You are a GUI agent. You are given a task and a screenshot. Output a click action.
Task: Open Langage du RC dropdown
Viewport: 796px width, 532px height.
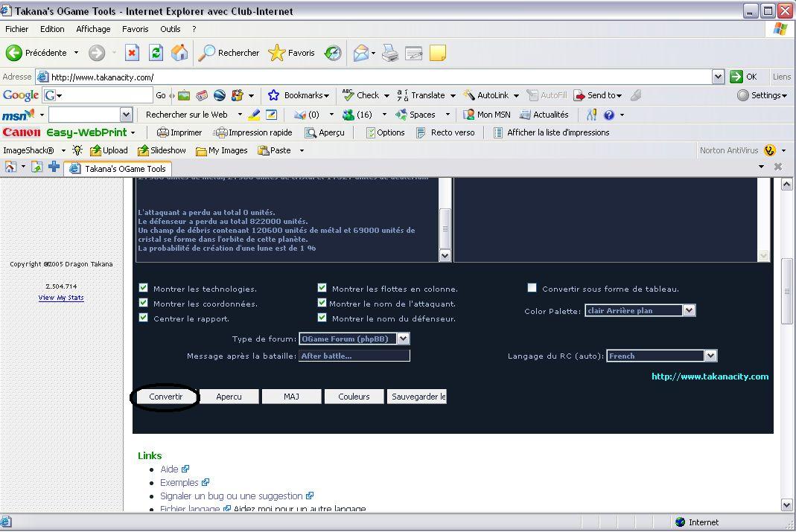710,356
